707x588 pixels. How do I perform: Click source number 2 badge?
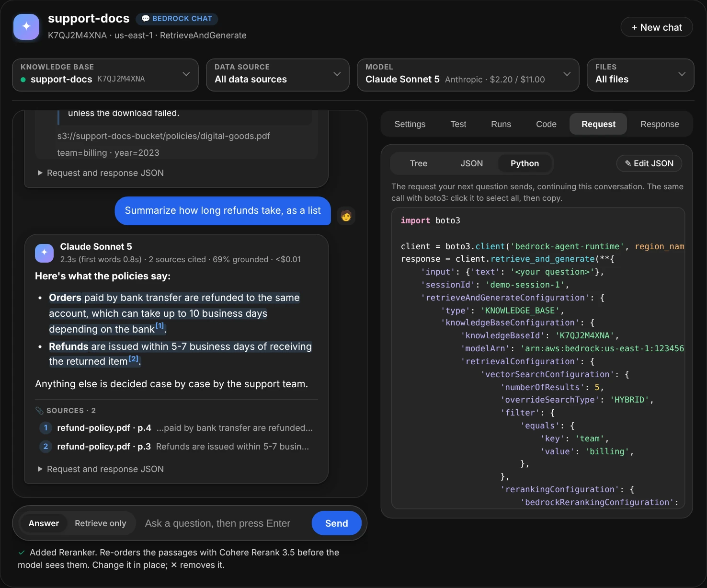tap(46, 446)
